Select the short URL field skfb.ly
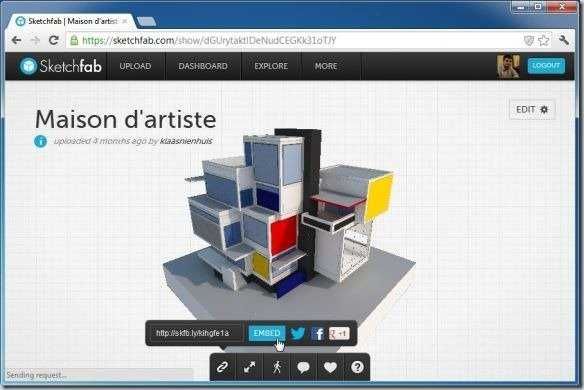This screenshot has width=584, height=390. pos(196,333)
